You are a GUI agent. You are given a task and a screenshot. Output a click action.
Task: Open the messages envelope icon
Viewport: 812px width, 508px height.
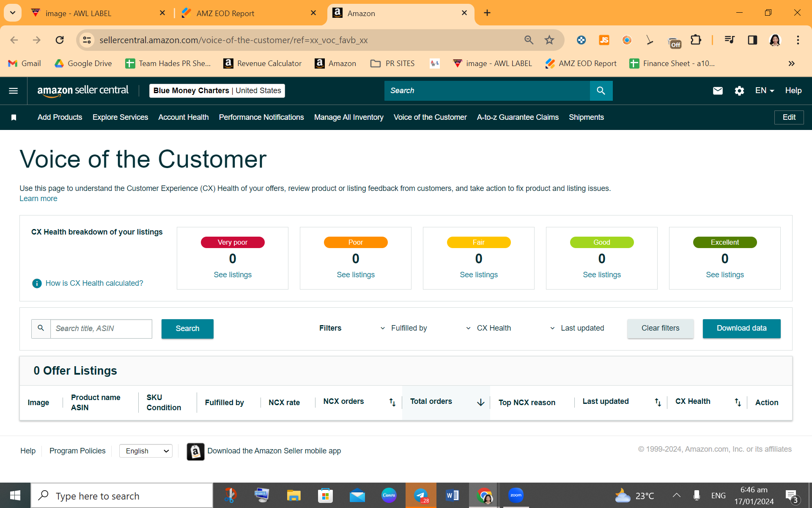[x=718, y=91]
